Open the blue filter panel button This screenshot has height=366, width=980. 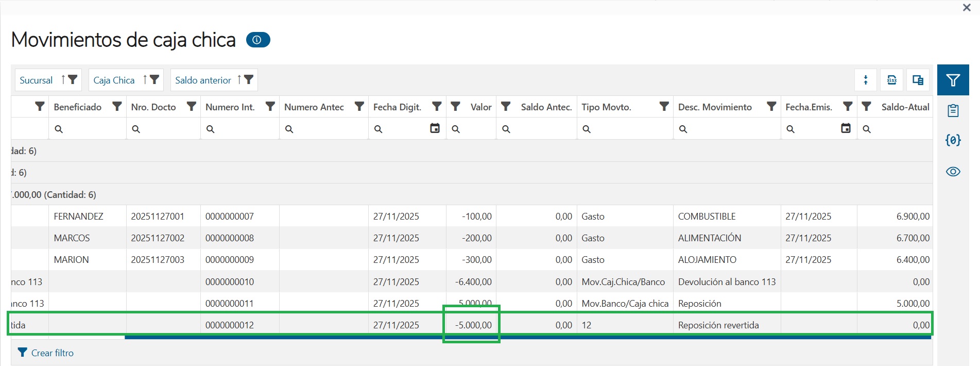point(953,80)
